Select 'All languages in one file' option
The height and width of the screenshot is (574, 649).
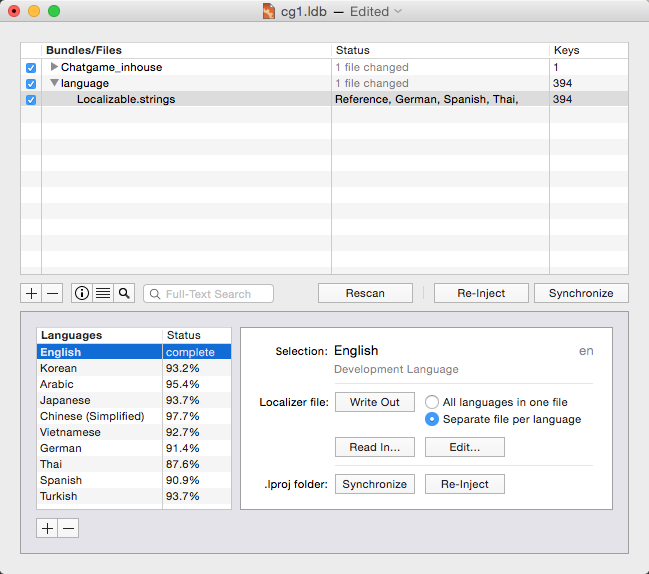click(x=433, y=402)
